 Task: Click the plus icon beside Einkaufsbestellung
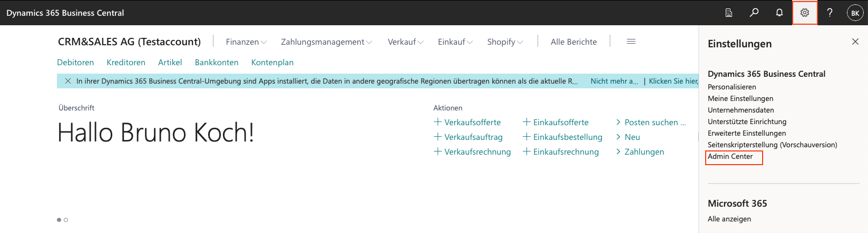pos(526,137)
